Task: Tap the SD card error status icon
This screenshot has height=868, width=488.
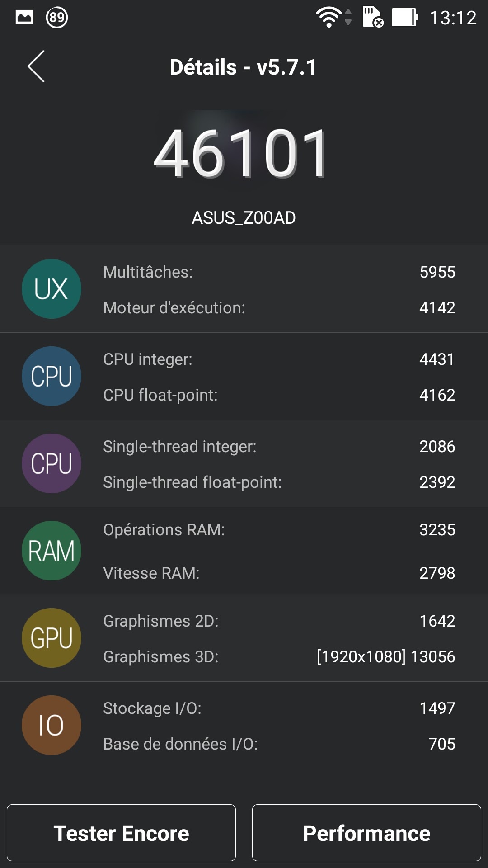Action: tap(373, 17)
